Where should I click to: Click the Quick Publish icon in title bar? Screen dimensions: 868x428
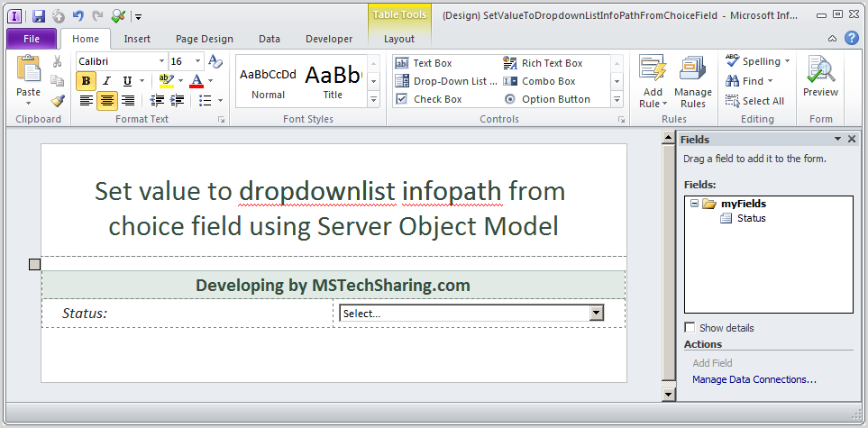(x=118, y=16)
